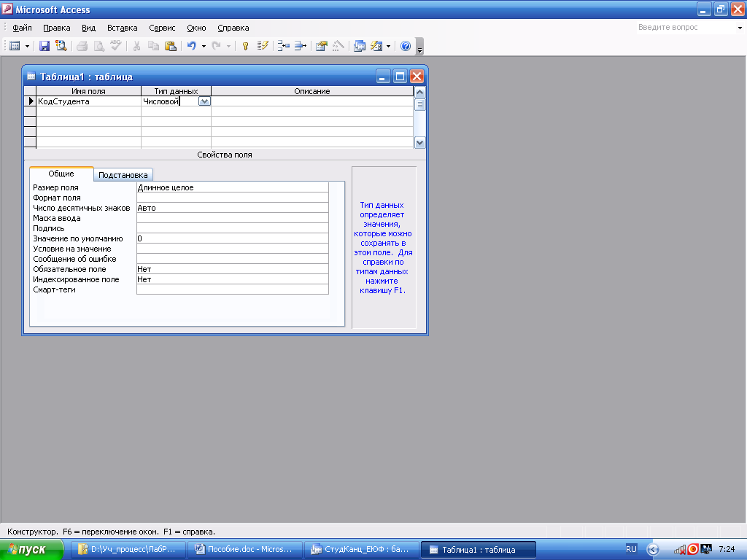This screenshot has height=560, width=747.
Task: Expand the Тип данных dropdown for КодСтудента
Action: [204, 101]
